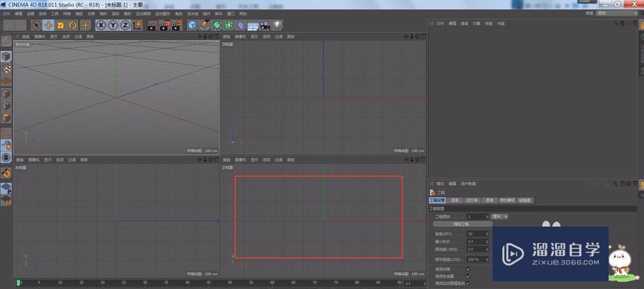
Task: Toggle the X axis lock
Action: 100,26
